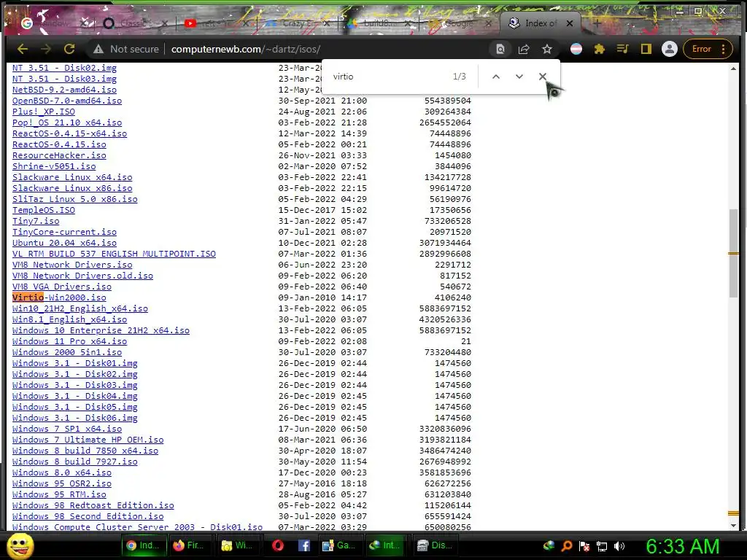Click the Not secure warning icon
The width and height of the screenshot is (747, 560).
point(98,49)
